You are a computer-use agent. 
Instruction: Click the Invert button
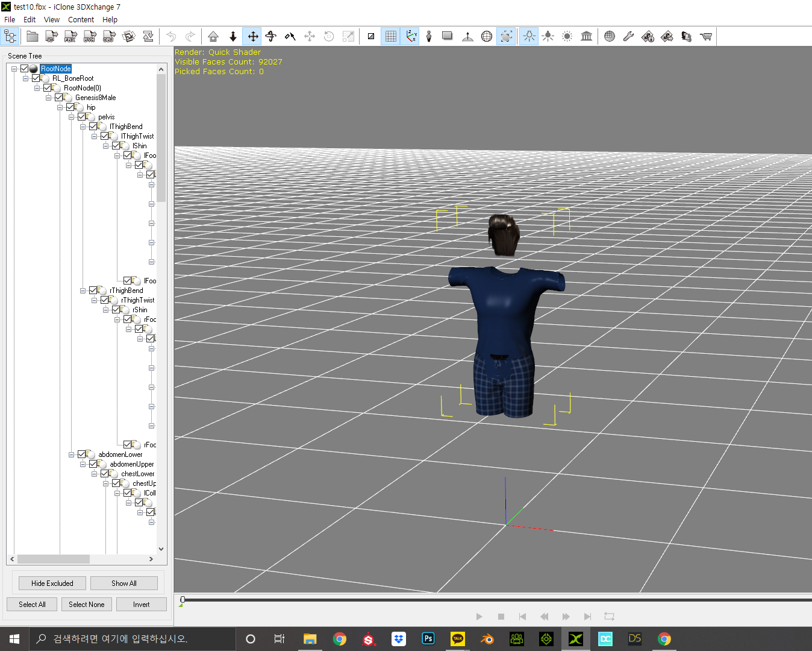[142, 605]
